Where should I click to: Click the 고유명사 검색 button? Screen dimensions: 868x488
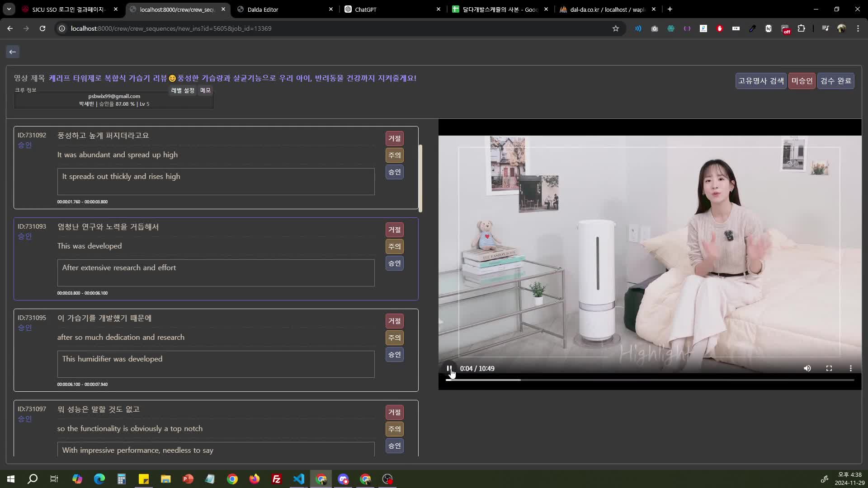(x=761, y=81)
